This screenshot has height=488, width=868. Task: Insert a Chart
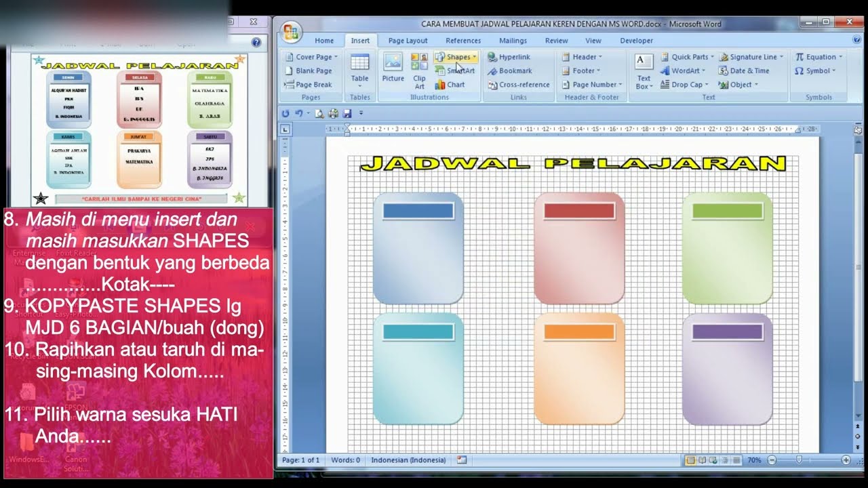point(450,85)
